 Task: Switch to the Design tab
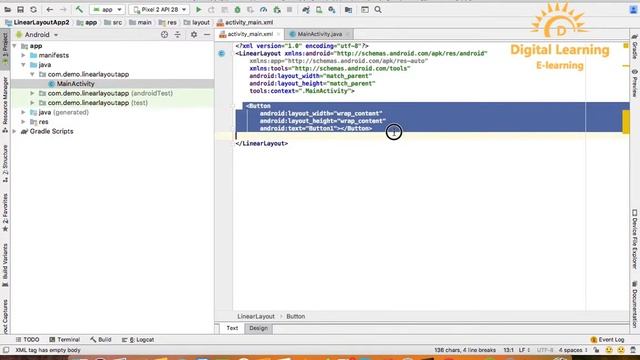(x=258, y=328)
